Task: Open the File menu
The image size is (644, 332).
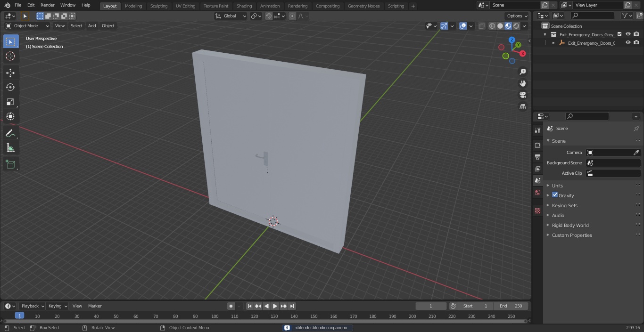Action: (x=18, y=5)
